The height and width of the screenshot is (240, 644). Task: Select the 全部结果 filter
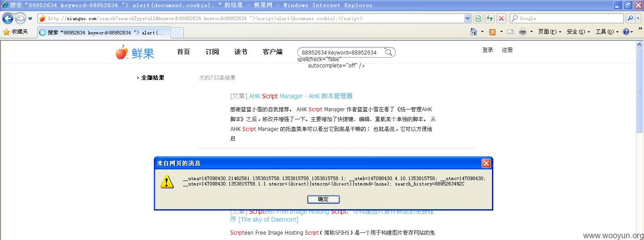click(153, 78)
